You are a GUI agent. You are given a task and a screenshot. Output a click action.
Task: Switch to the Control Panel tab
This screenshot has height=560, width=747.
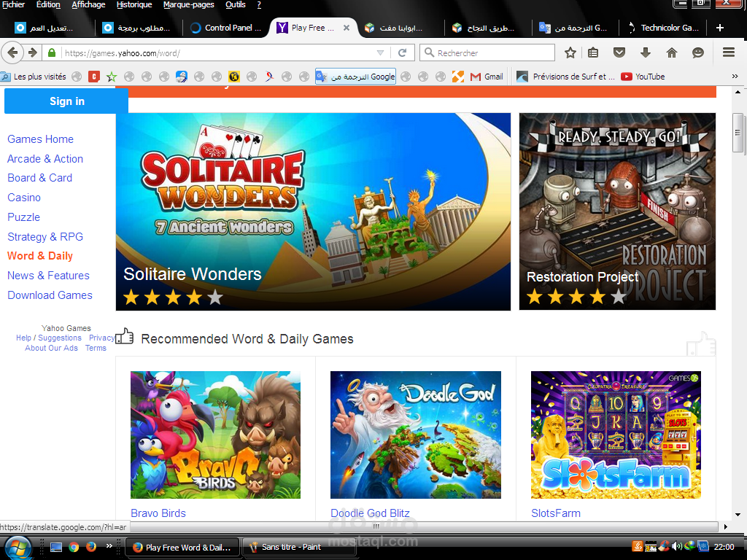point(226,28)
